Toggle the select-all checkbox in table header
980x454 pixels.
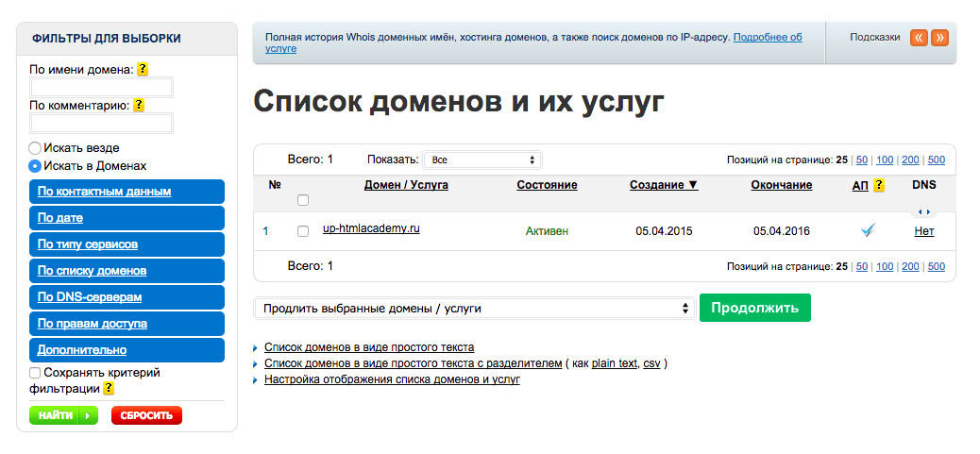(303, 200)
